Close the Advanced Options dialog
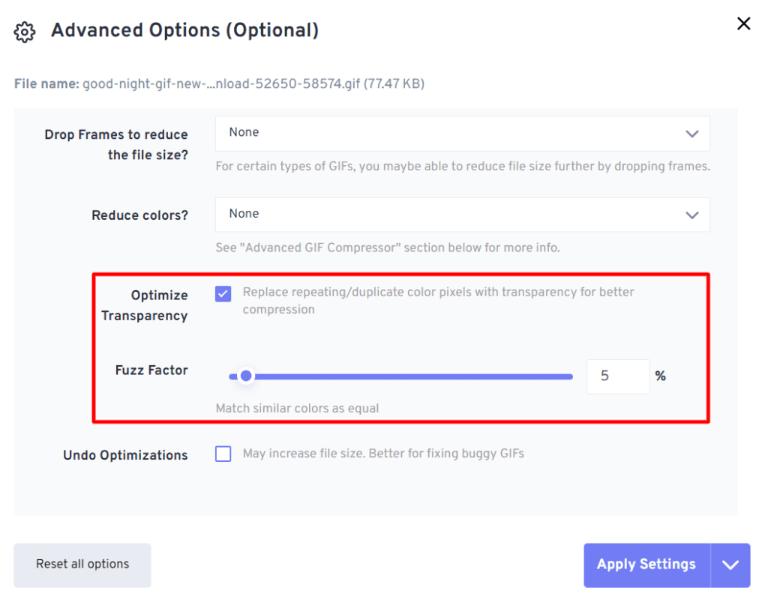760x598 pixels. (744, 23)
